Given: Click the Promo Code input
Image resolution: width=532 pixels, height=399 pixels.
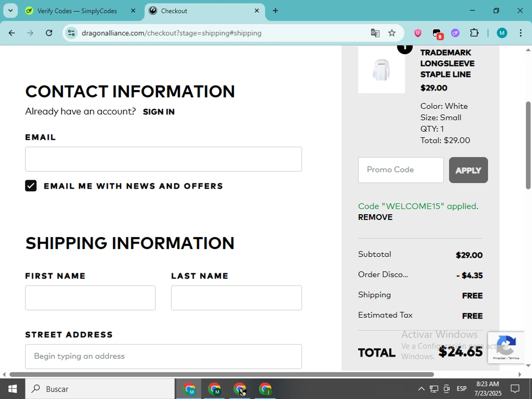Looking at the screenshot, I should [401, 170].
